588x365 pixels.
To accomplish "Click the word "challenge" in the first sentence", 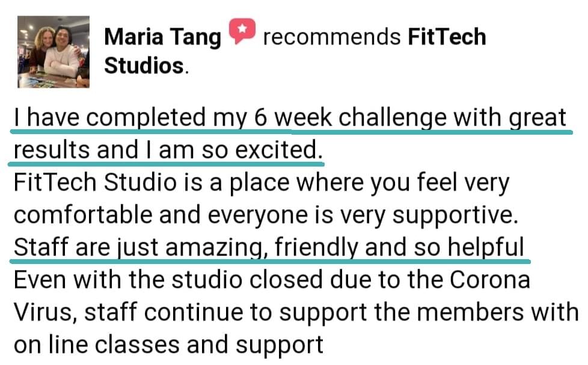I will tap(393, 117).
